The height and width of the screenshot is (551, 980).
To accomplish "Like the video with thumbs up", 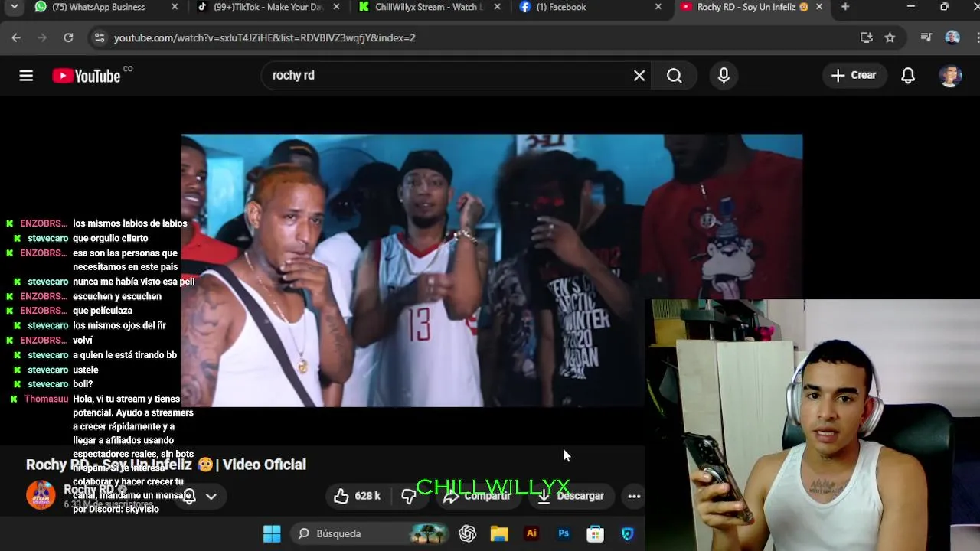I will point(341,496).
